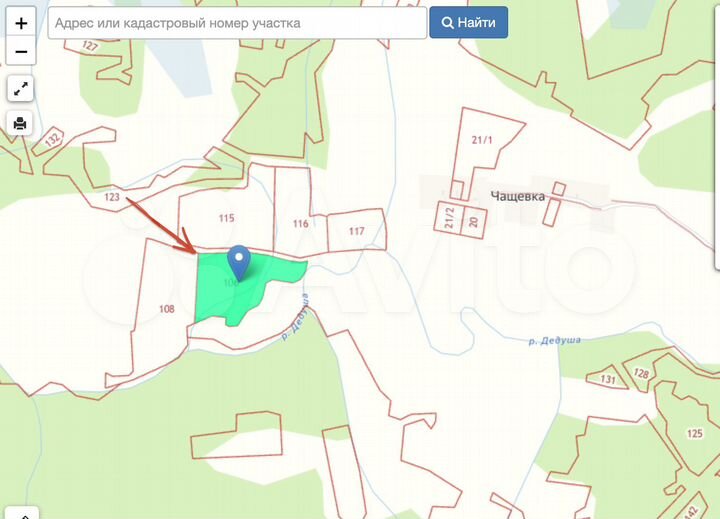
Task: Click parcel 127 at the top
Action: point(90,46)
